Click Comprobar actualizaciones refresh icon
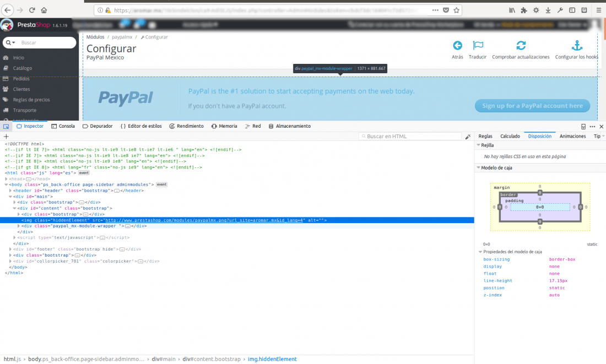 coord(521,46)
